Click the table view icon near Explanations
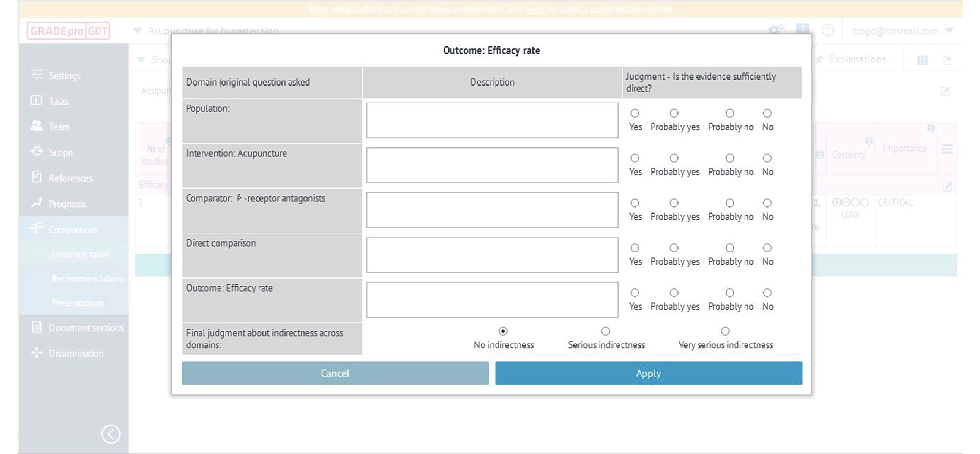 923,60
